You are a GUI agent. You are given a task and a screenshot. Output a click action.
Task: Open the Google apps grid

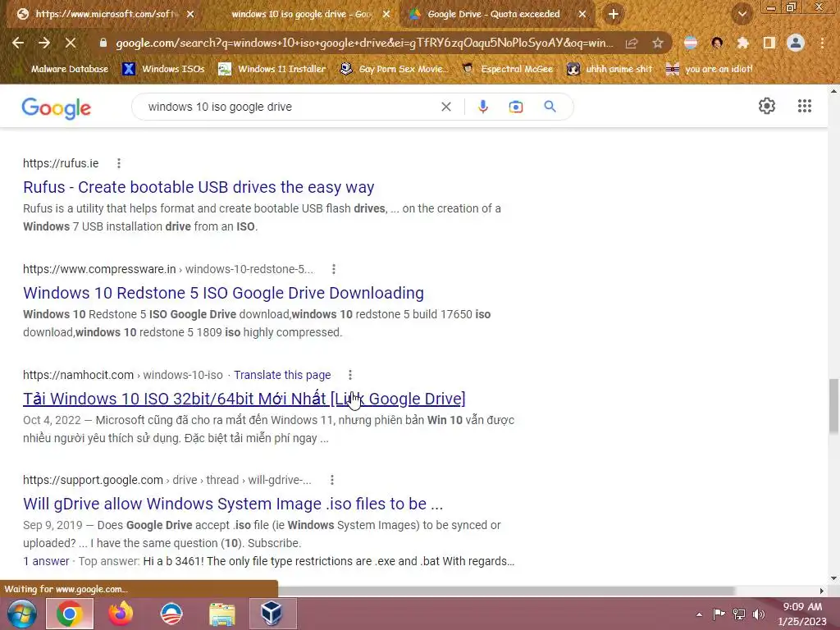pos(804,106)
